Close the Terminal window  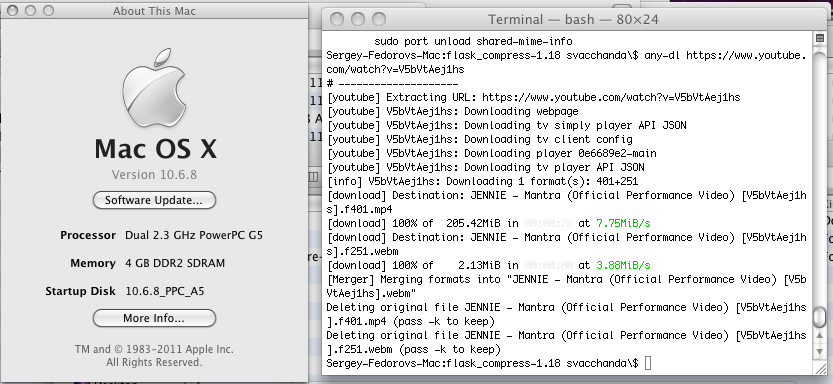[x=337, y=19]
